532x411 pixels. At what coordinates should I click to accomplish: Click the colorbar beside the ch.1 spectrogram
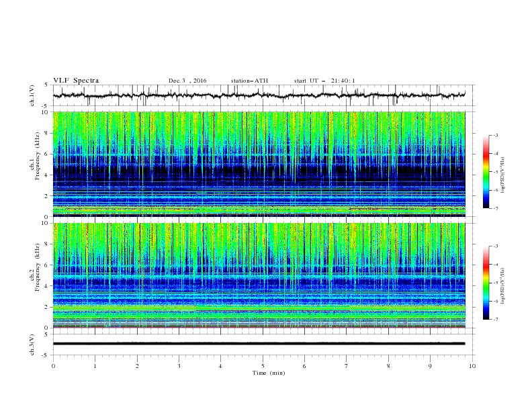click(486, 171)
